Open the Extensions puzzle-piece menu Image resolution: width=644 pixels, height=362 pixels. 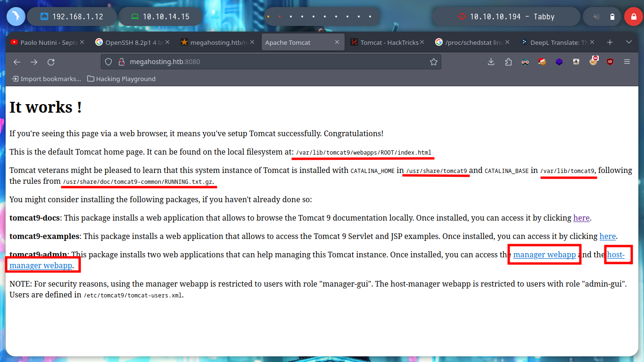(x=508, y=62)
